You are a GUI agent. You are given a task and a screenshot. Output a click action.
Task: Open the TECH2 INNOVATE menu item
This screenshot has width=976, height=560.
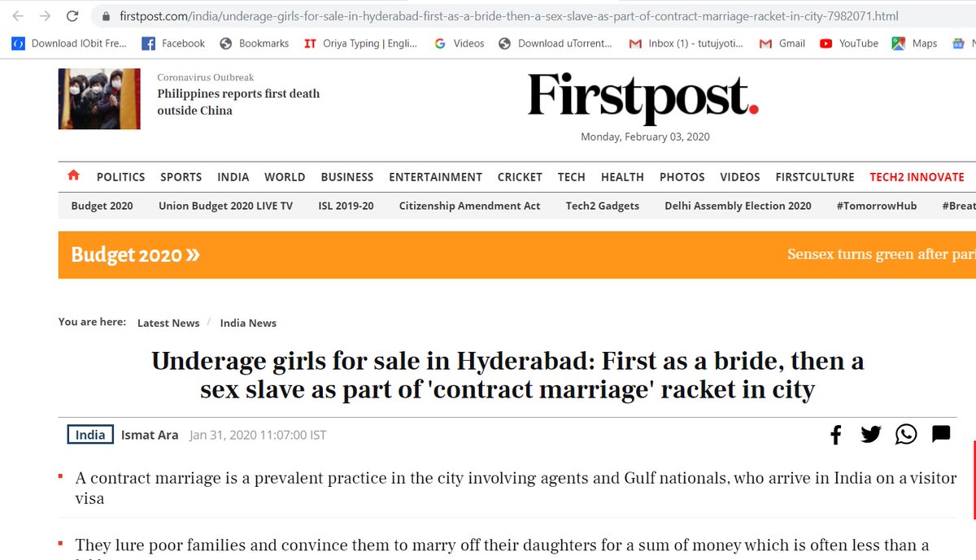(x=917, y=177)
